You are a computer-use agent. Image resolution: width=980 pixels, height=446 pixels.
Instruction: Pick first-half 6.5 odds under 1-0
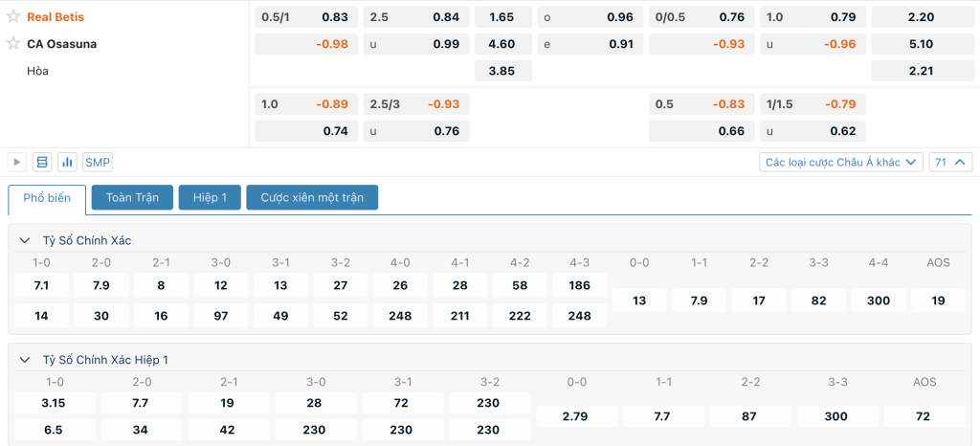click(55, 430)
